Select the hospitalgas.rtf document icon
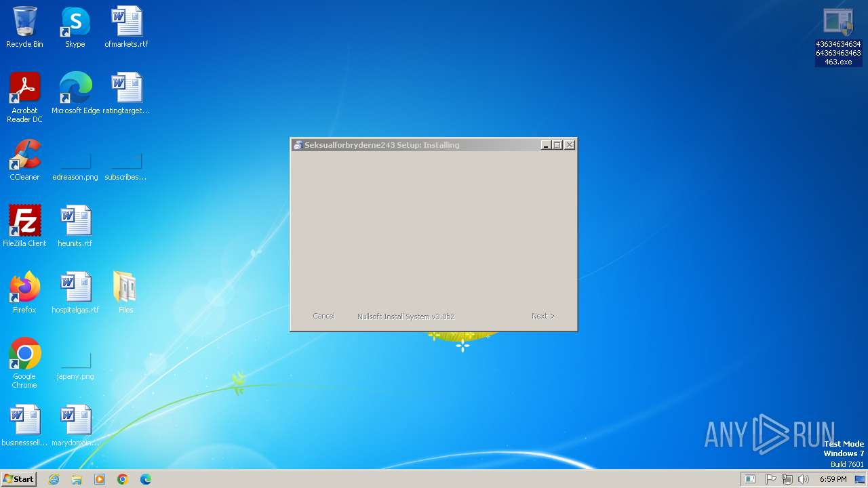 75,293
